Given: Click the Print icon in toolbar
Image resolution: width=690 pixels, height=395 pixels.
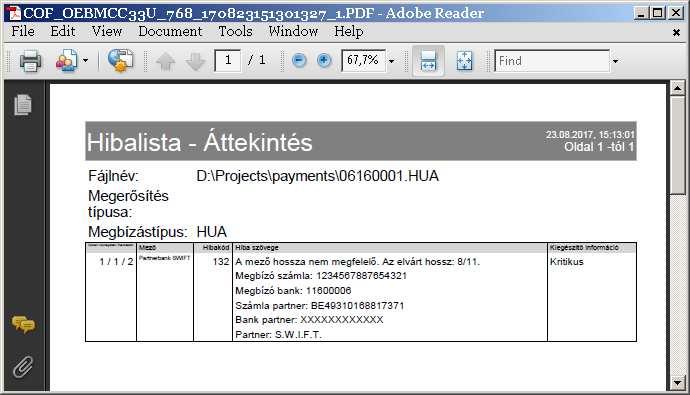Looking at the screenshot, I should [x=30, y=61].
